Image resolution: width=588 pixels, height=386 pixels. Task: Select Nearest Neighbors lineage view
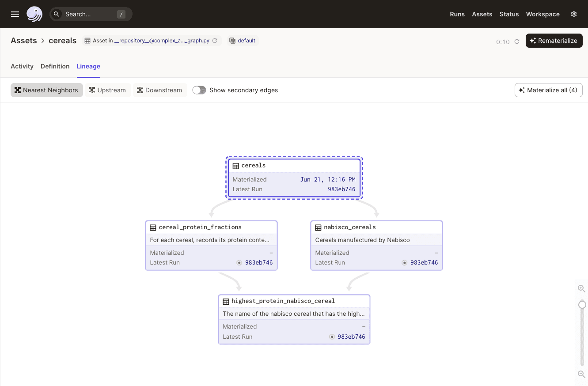coord(46,90)
